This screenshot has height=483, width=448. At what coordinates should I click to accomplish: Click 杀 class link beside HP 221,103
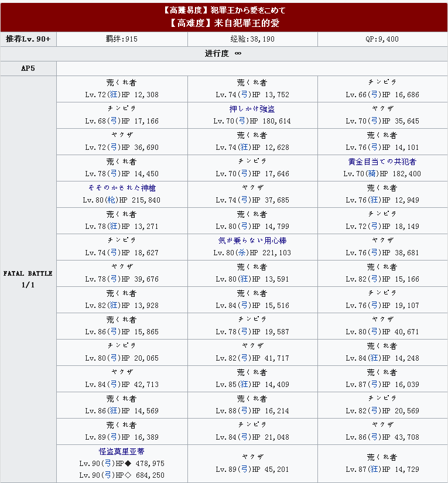coord(242,252)
